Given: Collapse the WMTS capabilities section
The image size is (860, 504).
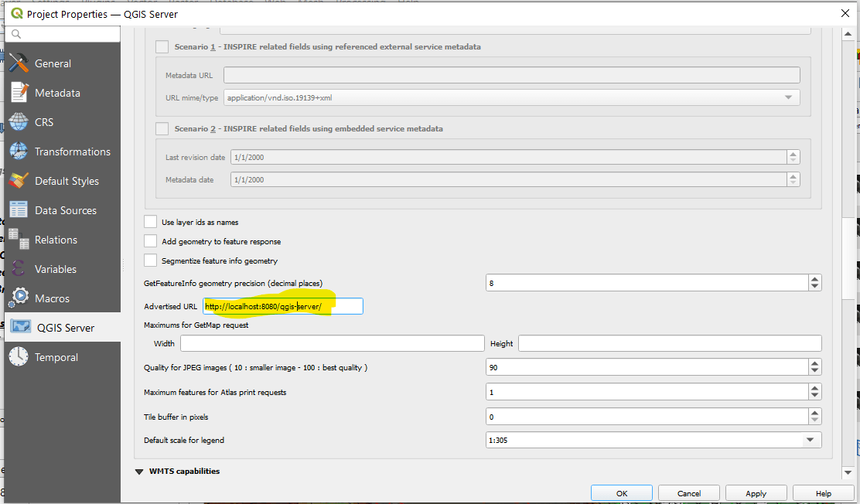Looking at the screenshot, I should coord(139,472).
